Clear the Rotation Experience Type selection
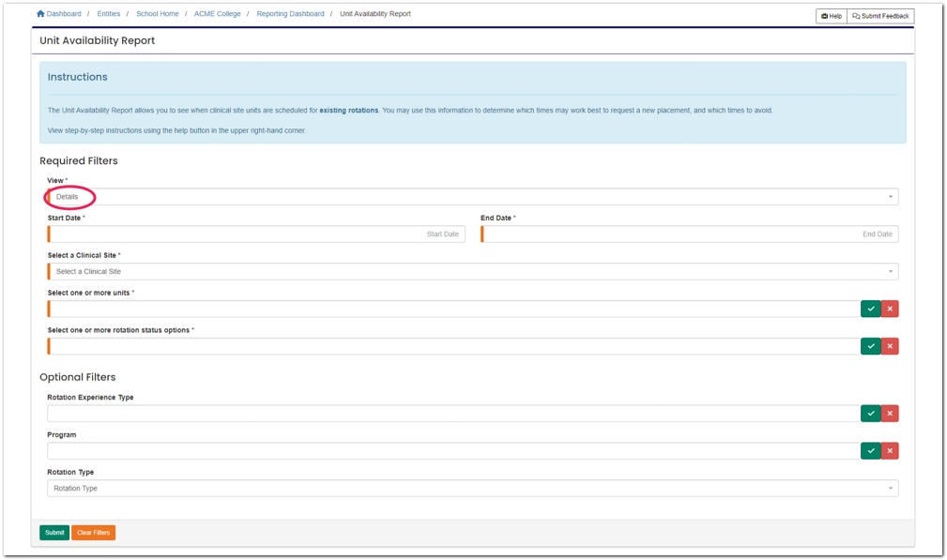 (x=889, y=413)
